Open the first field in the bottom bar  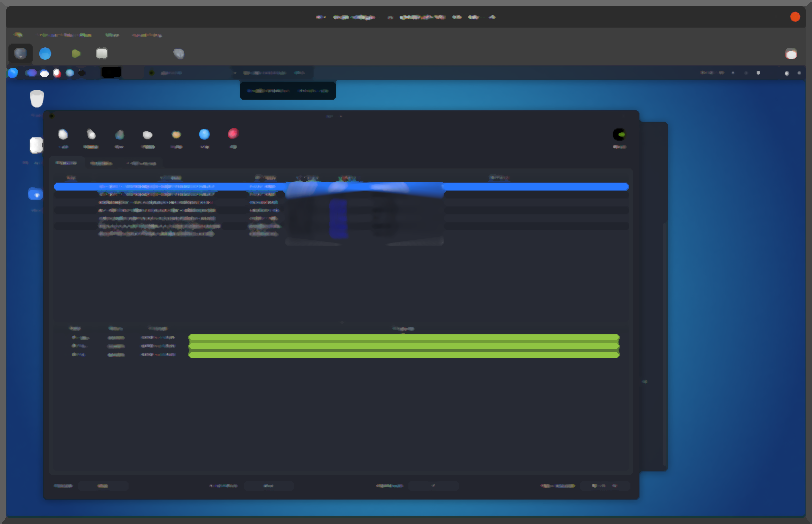(x=104, y=486)
